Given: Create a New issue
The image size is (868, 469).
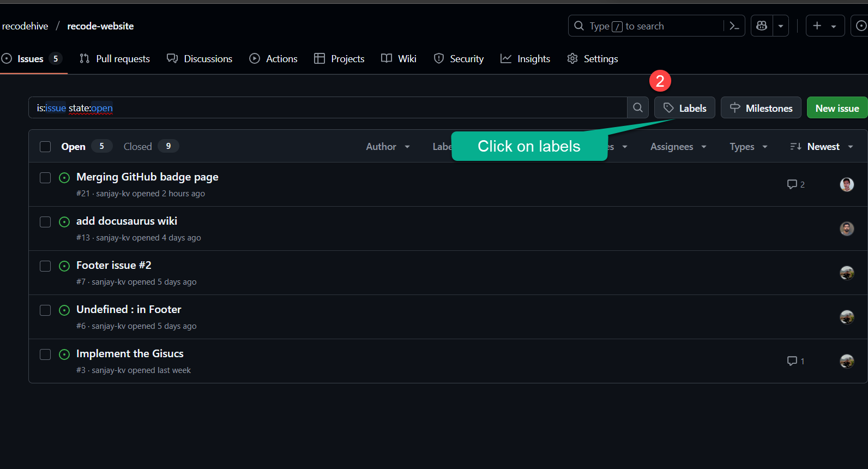Looking at the screenshot, I should point(837,107).
